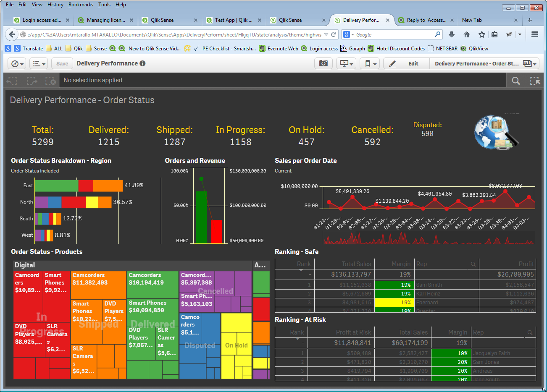Screen dimensions: 547x392
Task: Open the browser downloads arrow icon
Action: 452,34
